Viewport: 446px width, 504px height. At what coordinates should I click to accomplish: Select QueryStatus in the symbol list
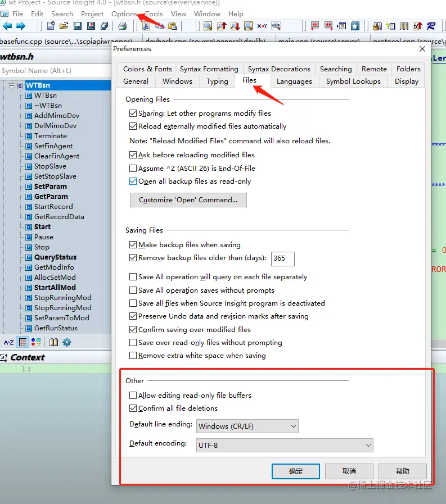coord(55,257)
